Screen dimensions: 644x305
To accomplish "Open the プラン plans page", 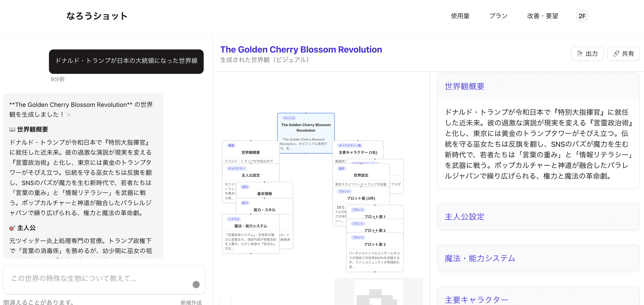I will 498,16.
